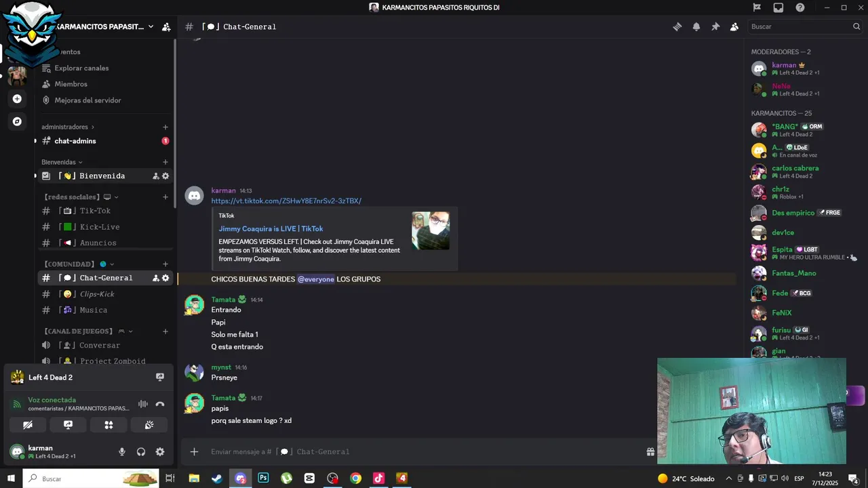Screen dimensions: 868x488
Task: Add a server with the plus icon
Action: pyautogui.click(x=17, y=99)
